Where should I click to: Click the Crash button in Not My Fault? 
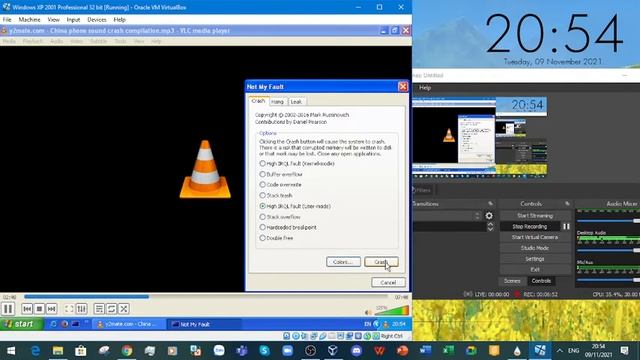(381, 262)
